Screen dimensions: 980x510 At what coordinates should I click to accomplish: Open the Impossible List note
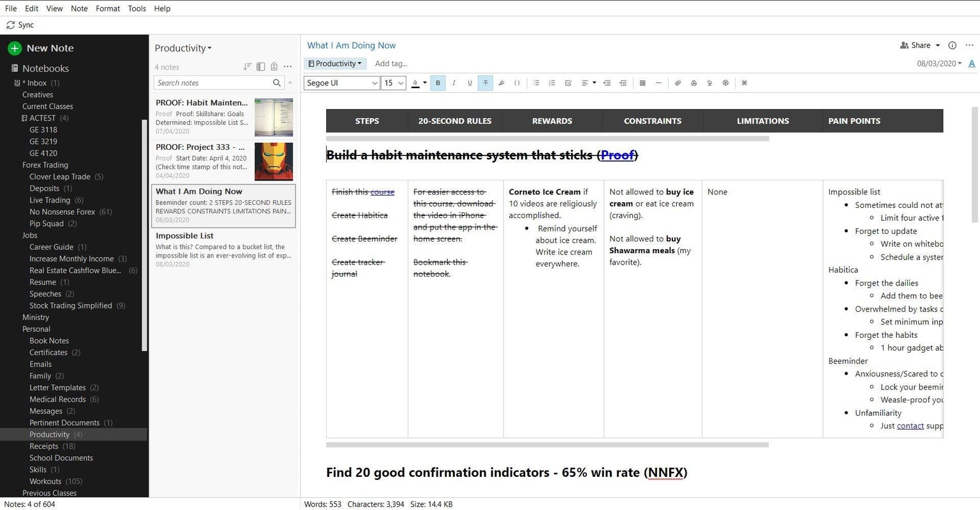coord(223,249)
